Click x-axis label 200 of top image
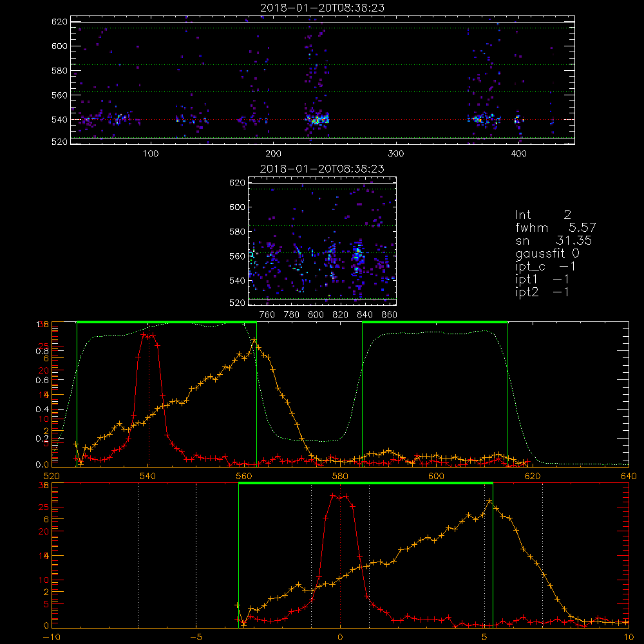The height and width of the screenshot is (644, 644). 273,154
